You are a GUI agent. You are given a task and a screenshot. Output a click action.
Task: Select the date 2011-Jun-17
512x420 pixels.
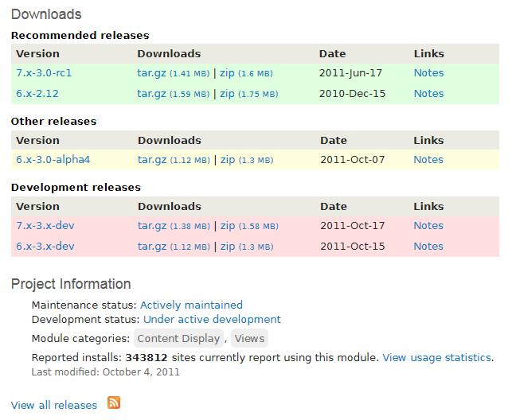(350, 73)
